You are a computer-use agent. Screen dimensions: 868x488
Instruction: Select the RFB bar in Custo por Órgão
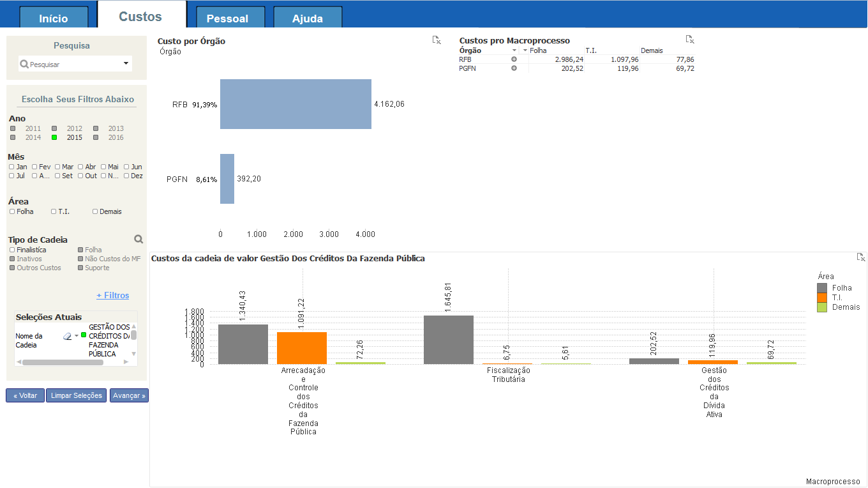click(296, 104)
